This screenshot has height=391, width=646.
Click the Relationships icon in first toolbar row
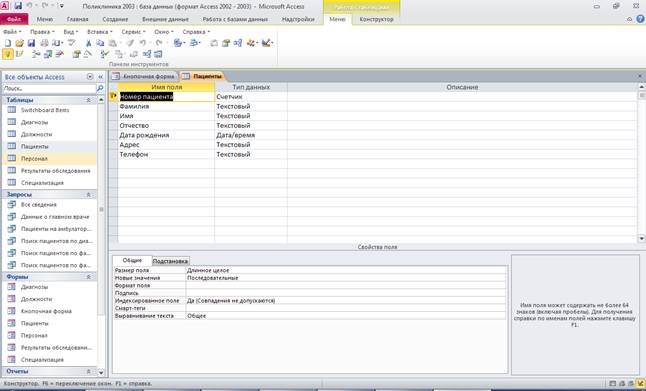coord(238,43)
